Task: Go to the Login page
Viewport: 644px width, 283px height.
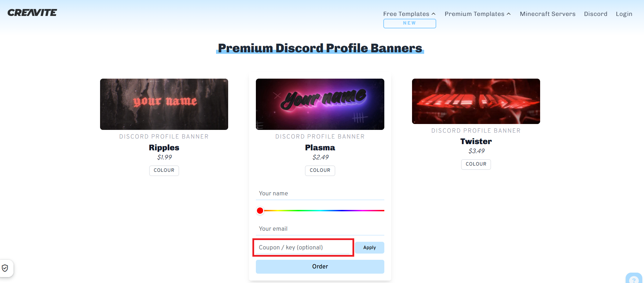Action: [624, 14]
